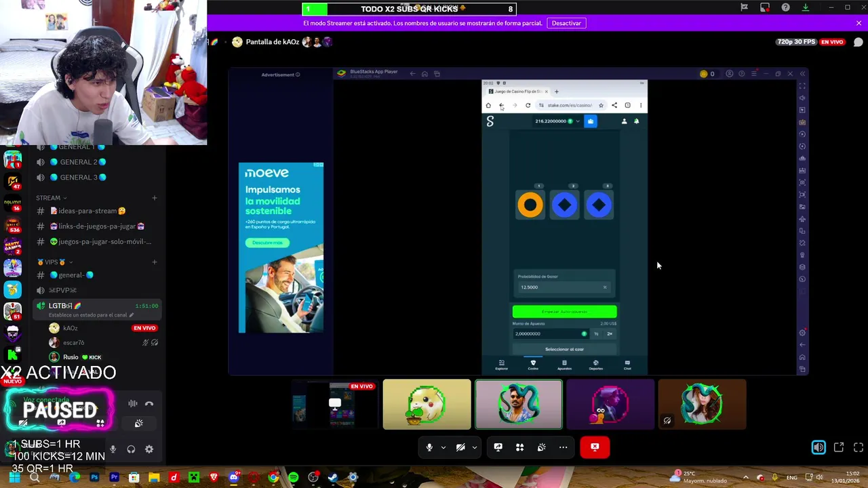The height and width of the screenshot is (488, 868).
Task: Toggle noise suppression waveform icon
Action: point(133,404)
